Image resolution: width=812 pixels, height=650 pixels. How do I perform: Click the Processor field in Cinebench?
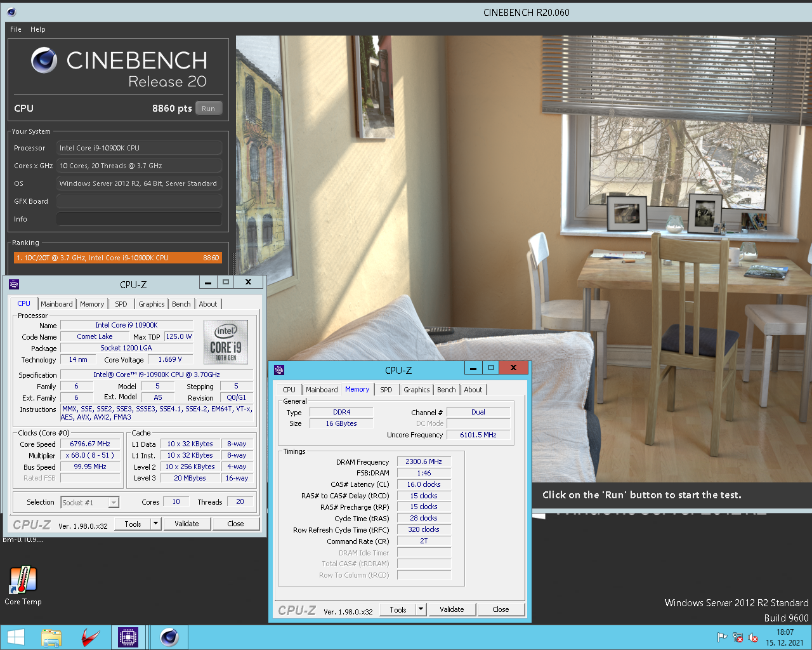[x=139, y=148]
